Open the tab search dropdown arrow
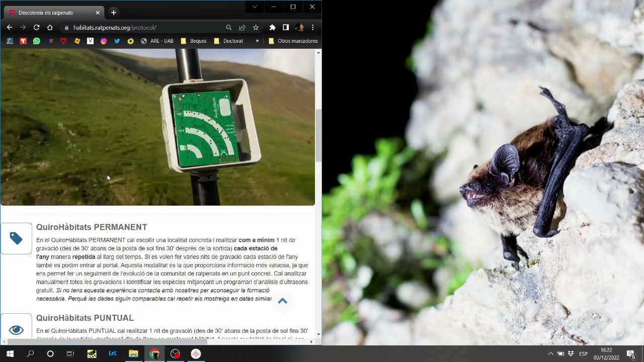The image size is (644, 362). coord(255,7)
